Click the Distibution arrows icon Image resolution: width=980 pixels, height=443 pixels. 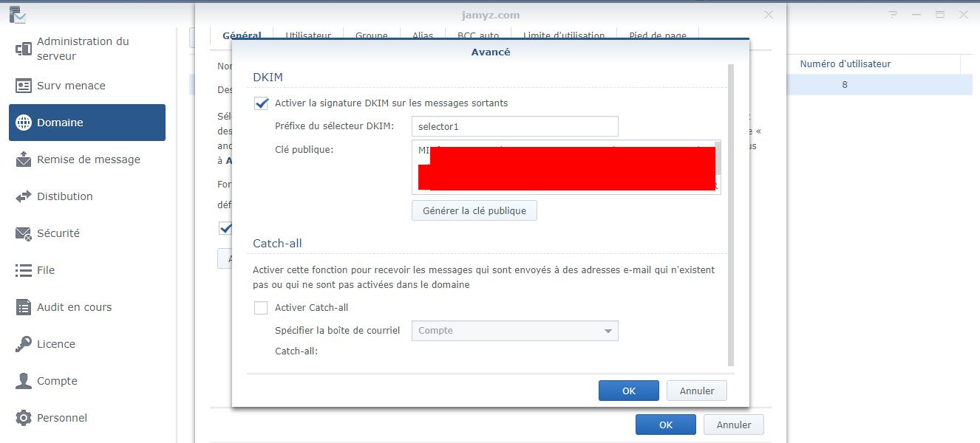[23, 196]
